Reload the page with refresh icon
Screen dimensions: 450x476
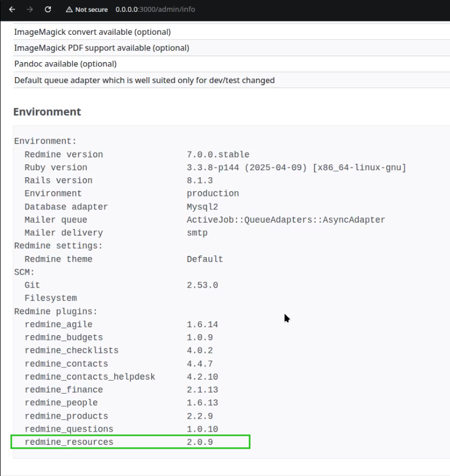(x=48, y=10)
